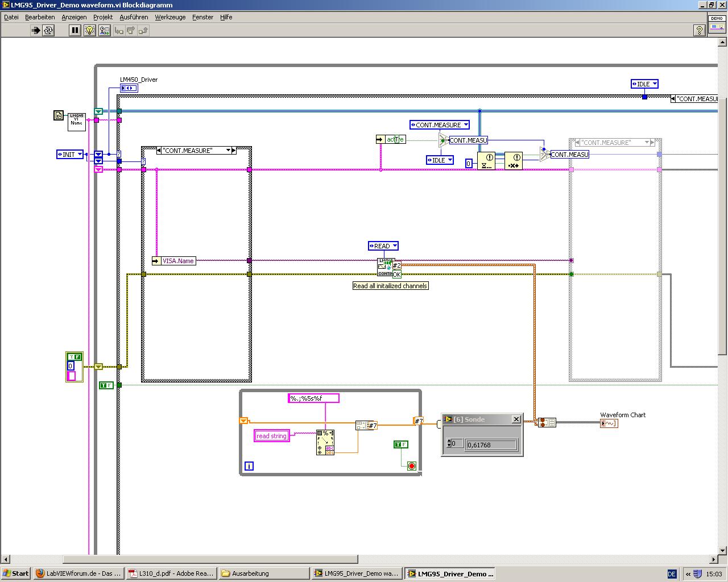Click the loop stop condition terminal
The height and width of the screenshot is (582, 728).
(412, 466)
